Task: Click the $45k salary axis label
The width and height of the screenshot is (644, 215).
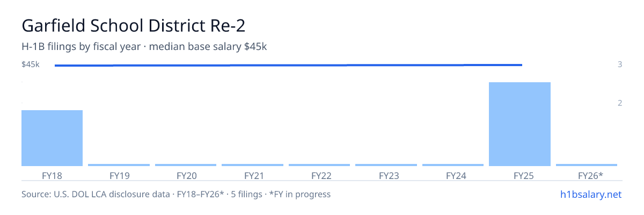Action: point(31,64)
